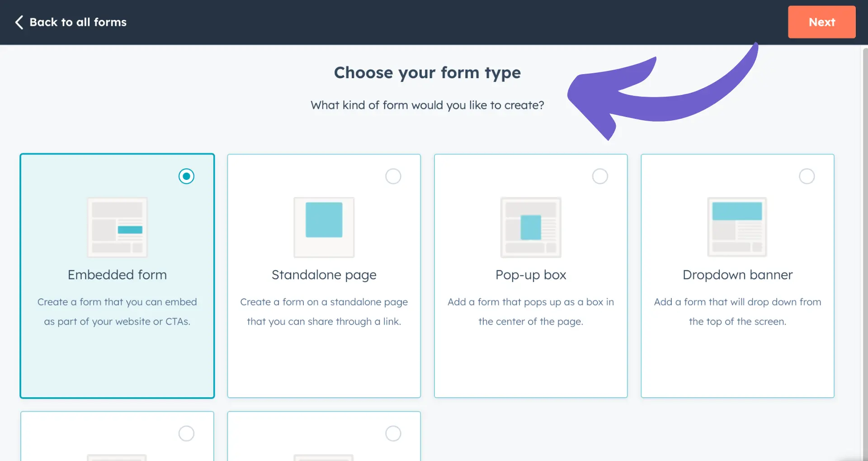Viewport: 868px width, 461px height.
Task: Select radio button below Standalone page card
Action: point(393,433)
